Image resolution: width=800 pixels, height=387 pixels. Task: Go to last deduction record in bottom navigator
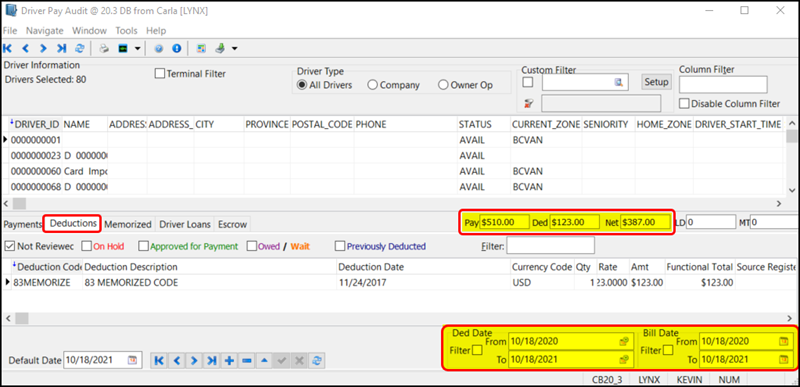(x=212, y=360)
